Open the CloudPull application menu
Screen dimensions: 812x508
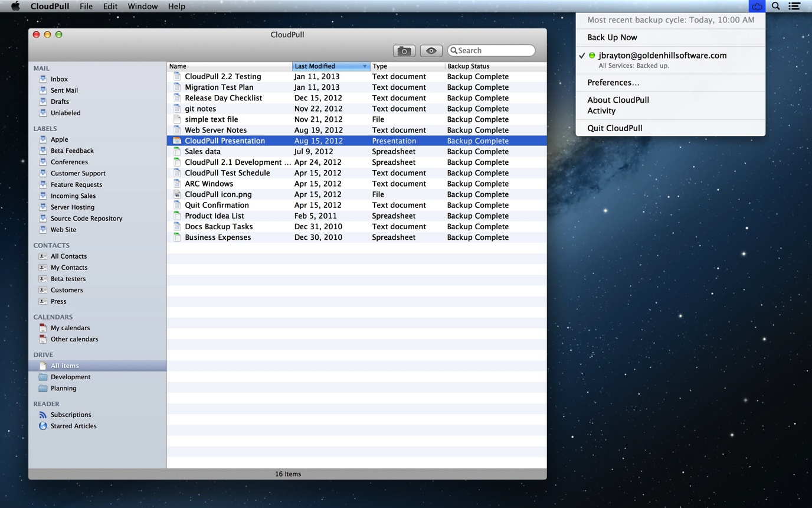(50, 6)
